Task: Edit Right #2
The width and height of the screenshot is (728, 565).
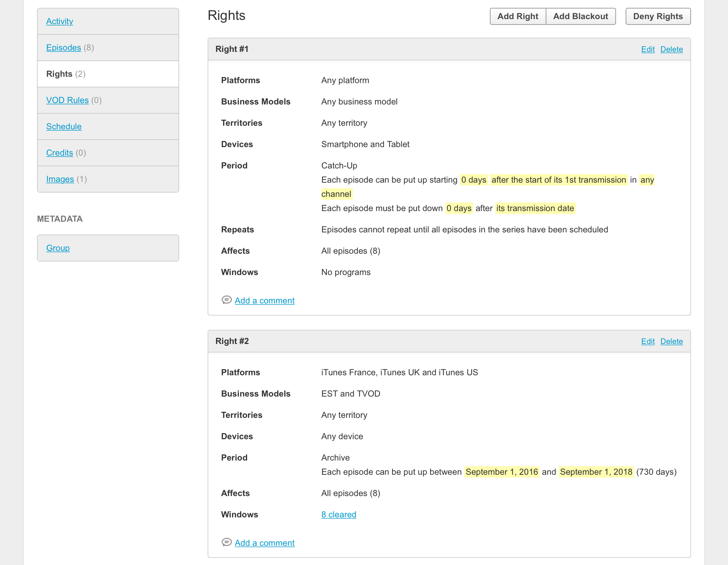Action: [x=648, y=341]
